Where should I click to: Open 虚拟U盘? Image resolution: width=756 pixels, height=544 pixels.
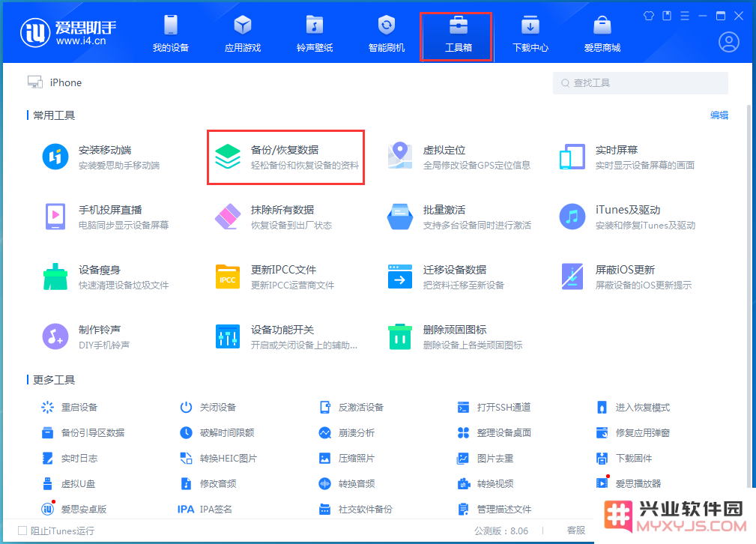coord(68,484)
